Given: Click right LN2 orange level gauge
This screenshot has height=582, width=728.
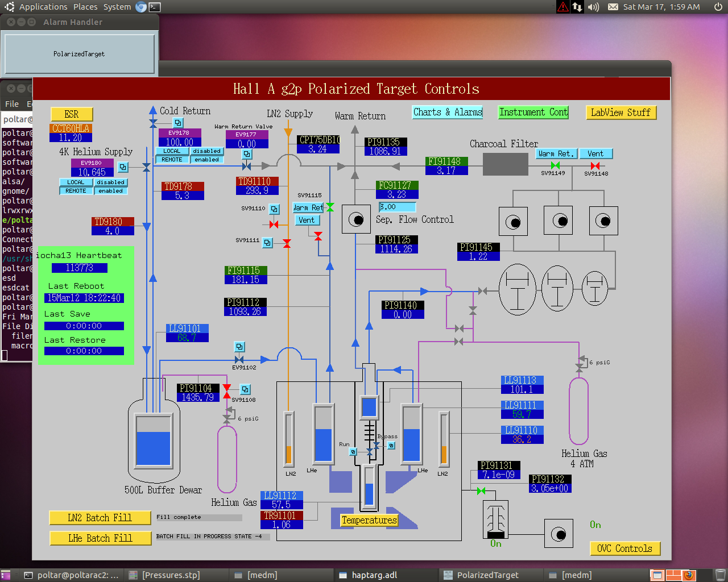Looking at the screenshot, I should tap(444, 439).
